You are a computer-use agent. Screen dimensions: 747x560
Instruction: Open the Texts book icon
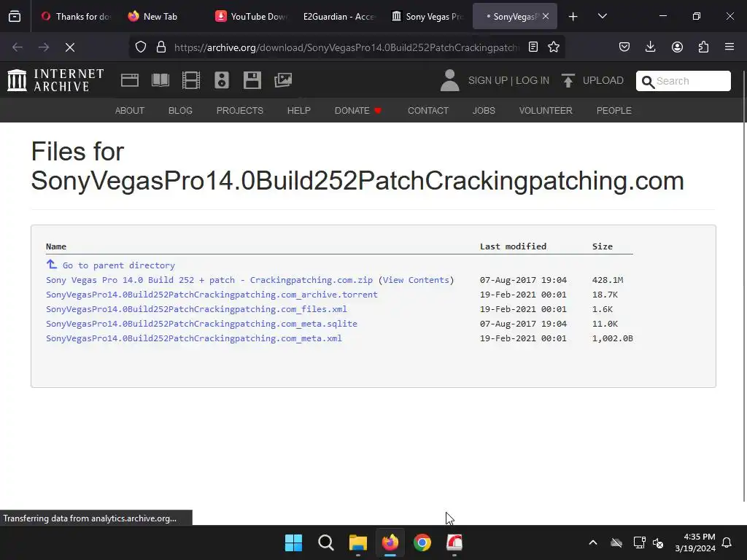coord(160,80)
